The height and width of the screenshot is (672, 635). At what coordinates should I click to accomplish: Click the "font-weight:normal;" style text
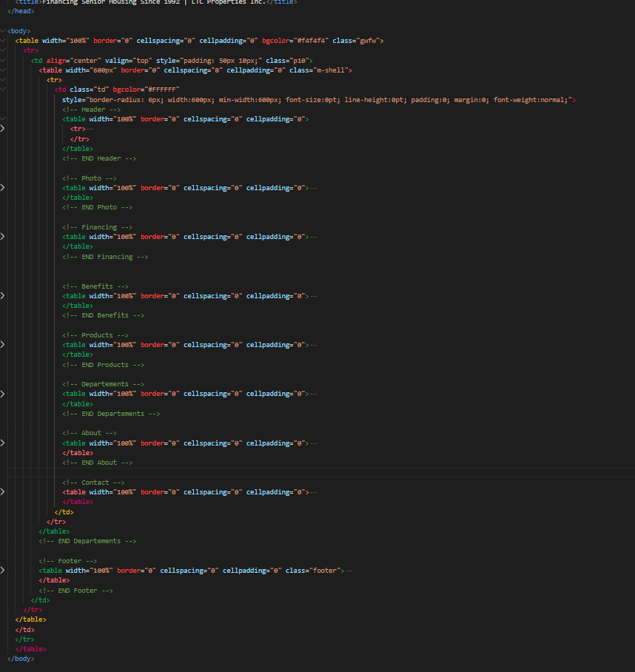pos(531,100)
